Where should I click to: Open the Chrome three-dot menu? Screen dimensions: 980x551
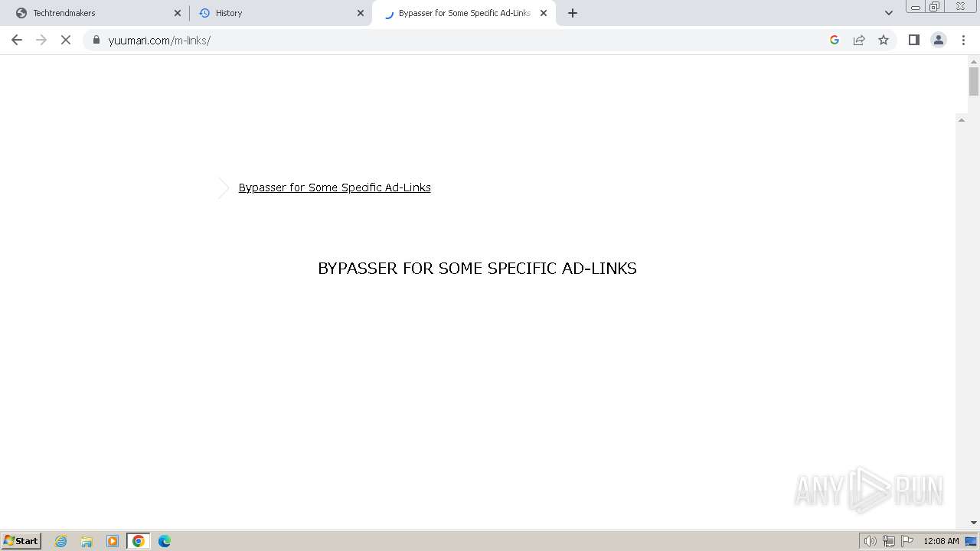[x=963, y=40]
